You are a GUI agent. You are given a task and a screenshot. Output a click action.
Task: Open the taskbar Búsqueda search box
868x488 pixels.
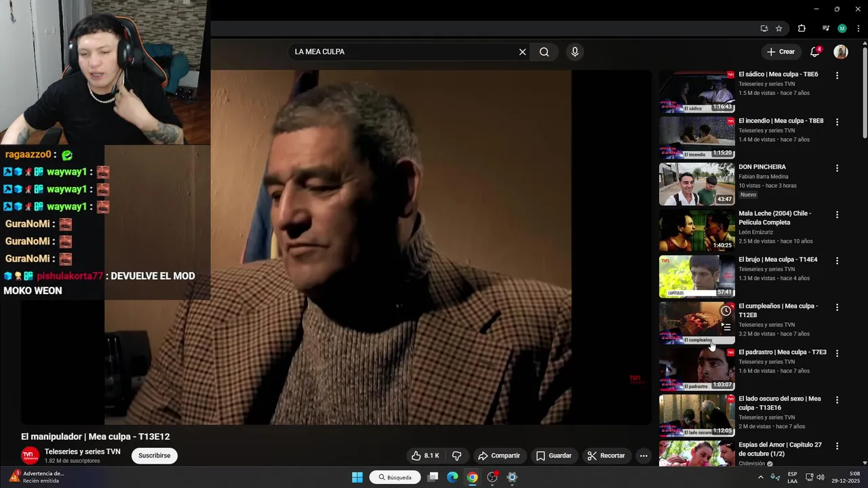coord(395,477)
